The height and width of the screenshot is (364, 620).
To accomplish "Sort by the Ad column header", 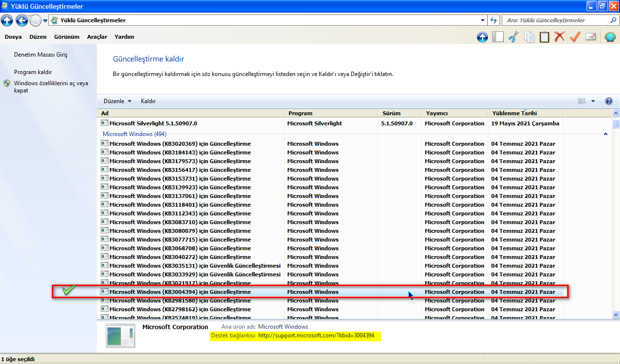I will pyautogui.click(x=190, y=113).
